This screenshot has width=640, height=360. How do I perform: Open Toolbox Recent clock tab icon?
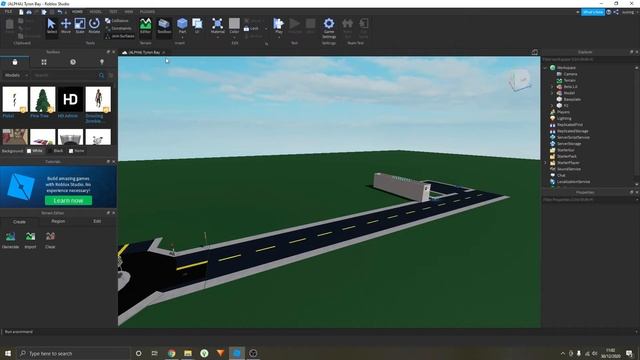[x=73, y=62]
